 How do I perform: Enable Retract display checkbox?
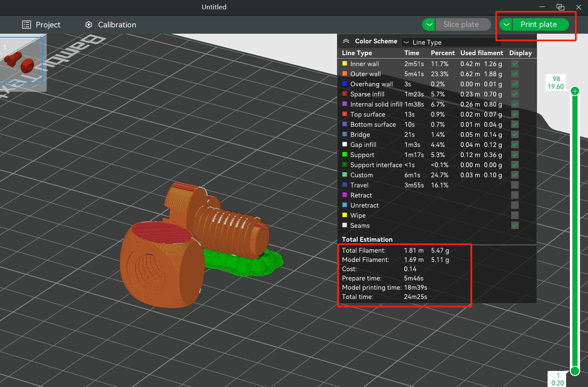tap(515, 195)
